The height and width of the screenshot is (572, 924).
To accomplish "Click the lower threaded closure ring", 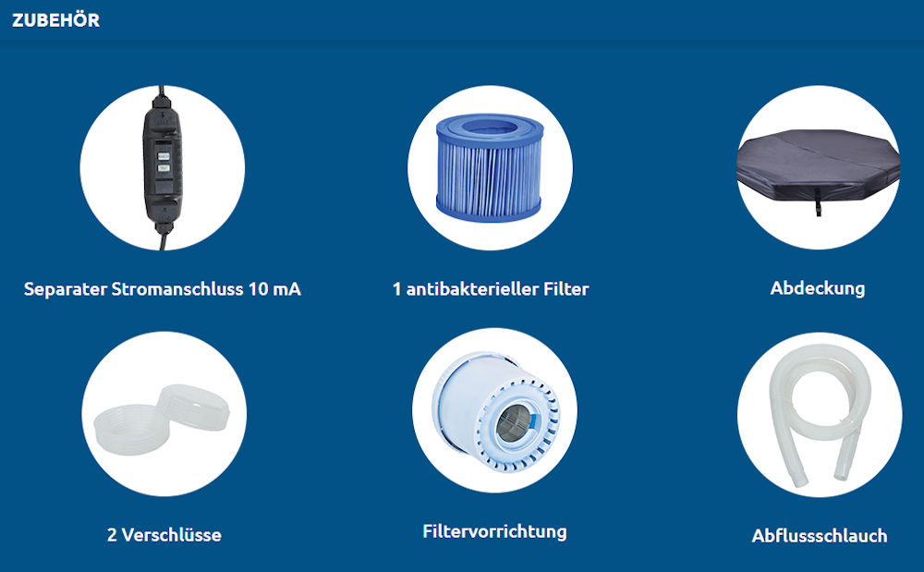I will point(131,429).
